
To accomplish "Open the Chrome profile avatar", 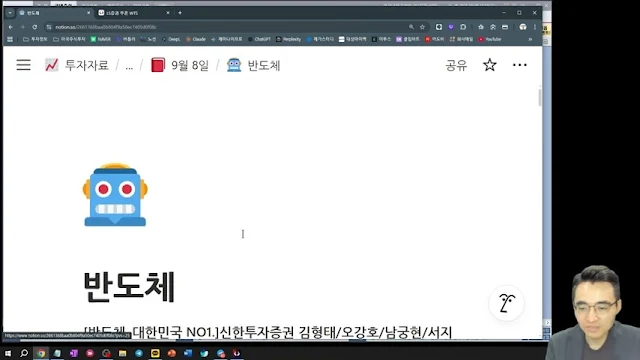I will (x=523, y=27).
